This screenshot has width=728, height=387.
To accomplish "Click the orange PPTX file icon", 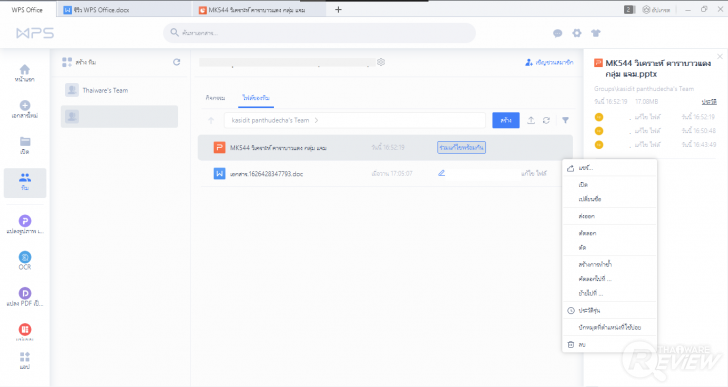I will tap(219, 148).
